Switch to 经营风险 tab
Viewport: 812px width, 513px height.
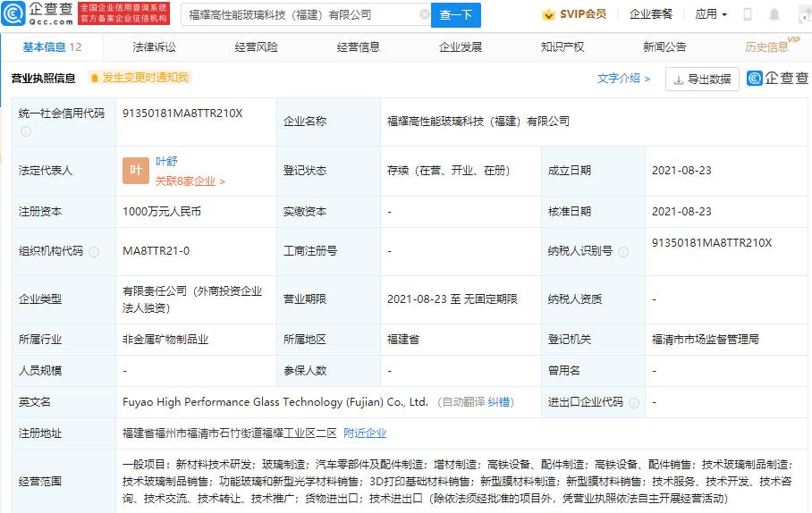pos(257,47)
